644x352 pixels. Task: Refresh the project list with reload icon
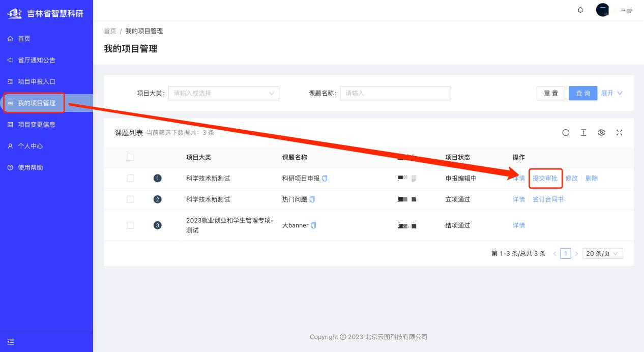566,133
